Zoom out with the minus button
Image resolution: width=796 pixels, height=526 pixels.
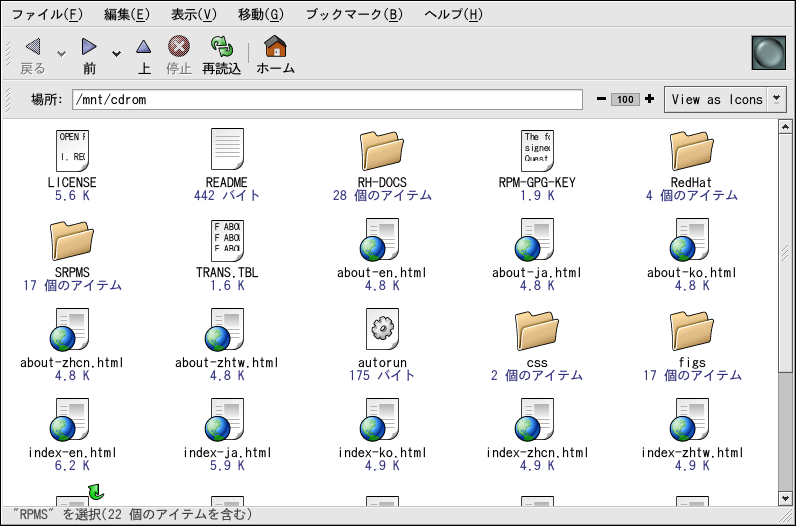[601, 99]
